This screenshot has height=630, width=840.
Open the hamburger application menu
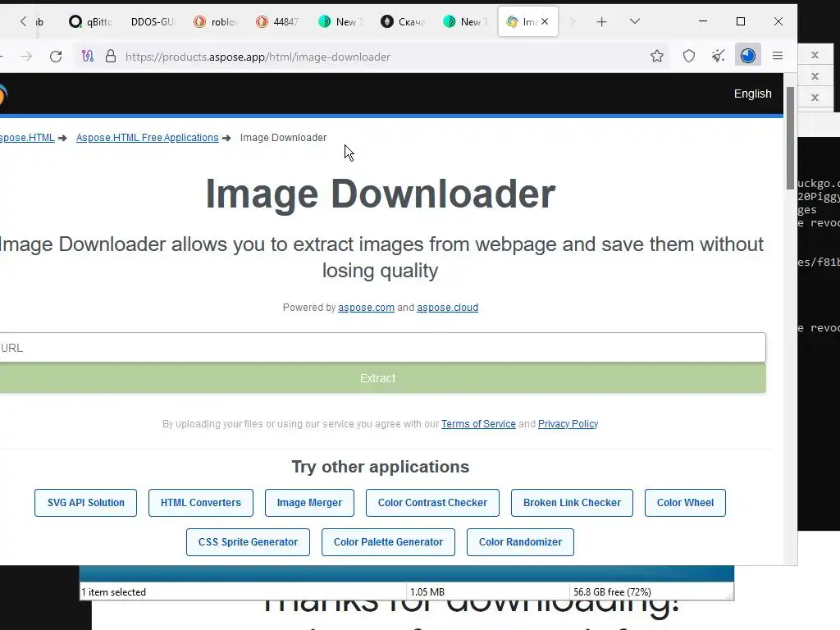coord(778,56)
